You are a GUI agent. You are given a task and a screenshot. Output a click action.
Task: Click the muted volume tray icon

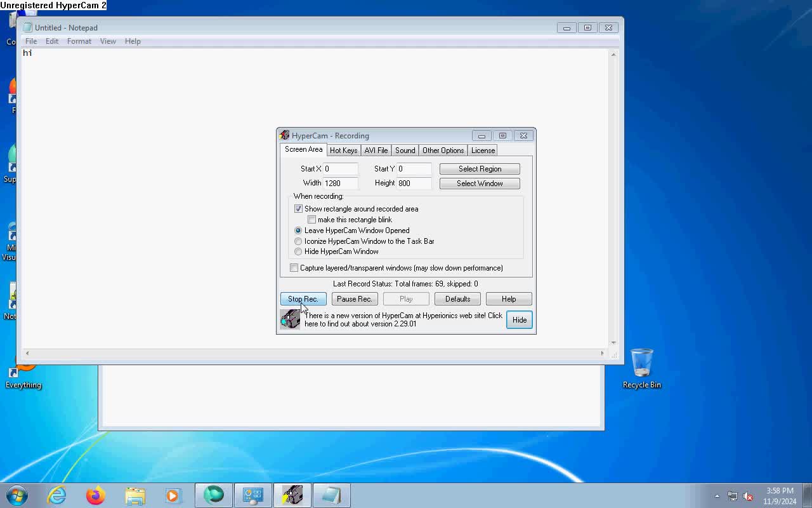[748, 496]
